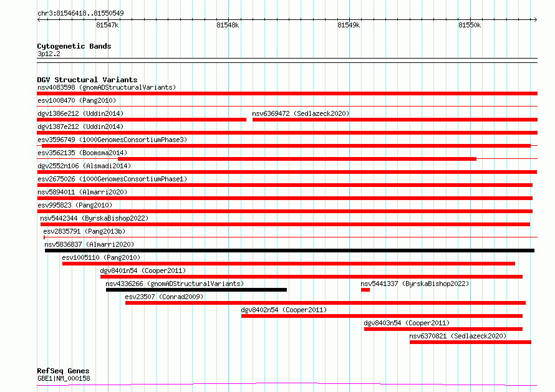Select dgv8403n54 (Cooper2011) label
555x392 pixels.
tap(407, 323)
